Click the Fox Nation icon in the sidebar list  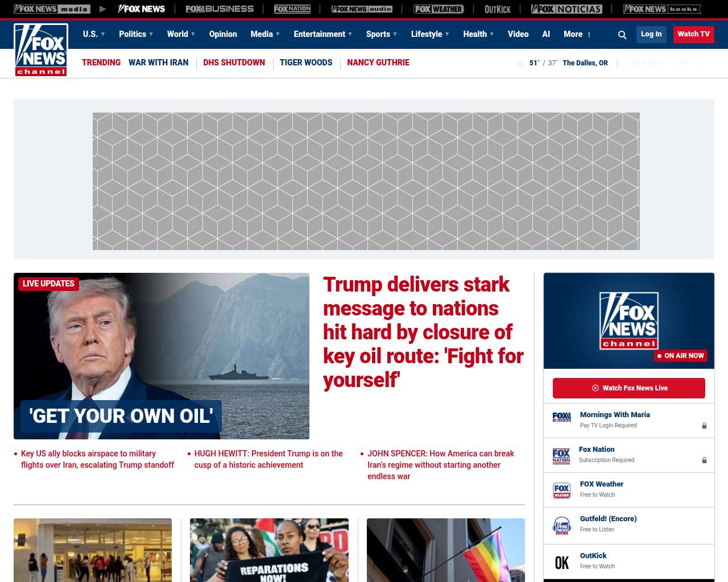(561, 456)
